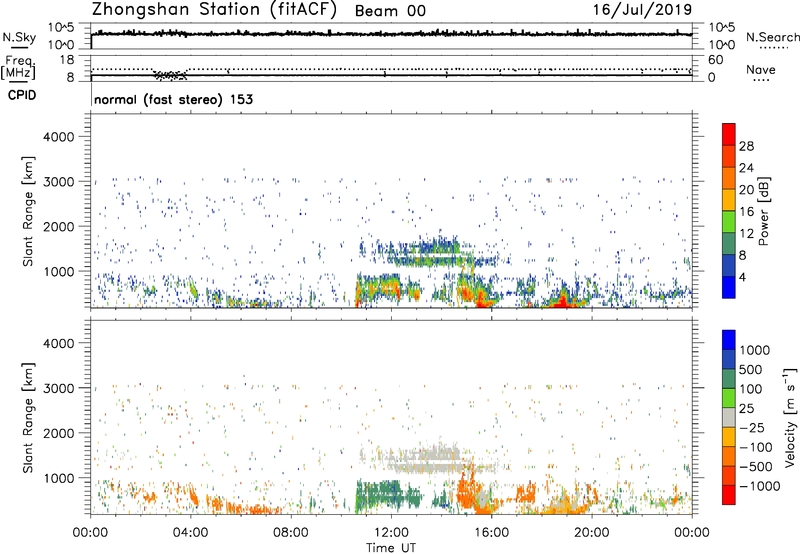Click the '10^5' label on left of N.Sky panel
800x554 pixels.
coord(62,28)
